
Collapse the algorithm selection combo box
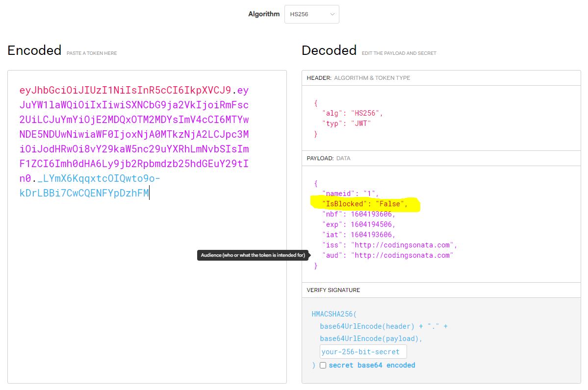pos(311,14)
